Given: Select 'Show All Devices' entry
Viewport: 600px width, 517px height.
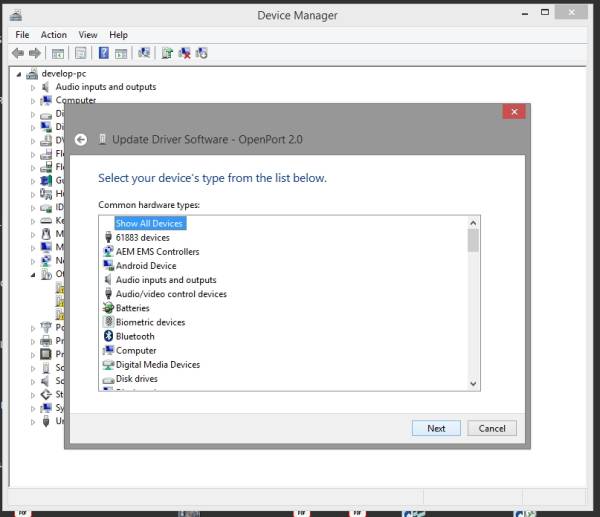Looking at the screenshot, I should 150,223.
